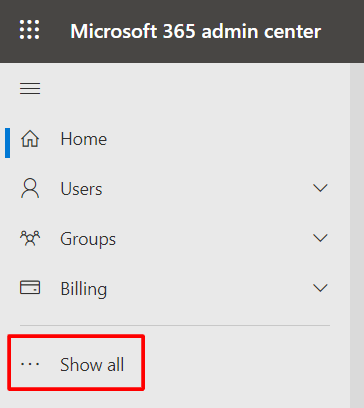
Task: Open the app launcher waffle icon
Action: [29, 30]
